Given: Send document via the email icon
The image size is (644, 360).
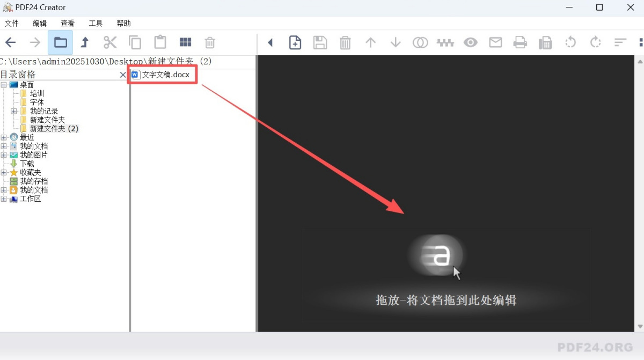Looking at the screenshot, I should [x=495, y=42].
